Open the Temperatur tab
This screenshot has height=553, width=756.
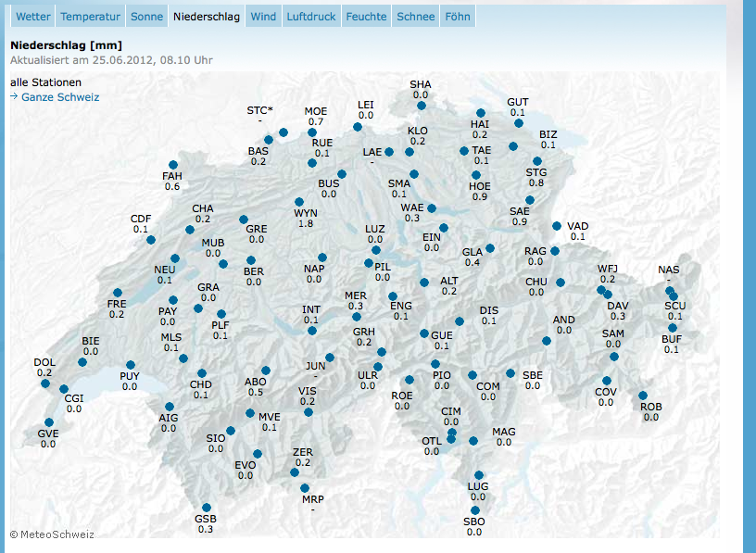(91, 17)
